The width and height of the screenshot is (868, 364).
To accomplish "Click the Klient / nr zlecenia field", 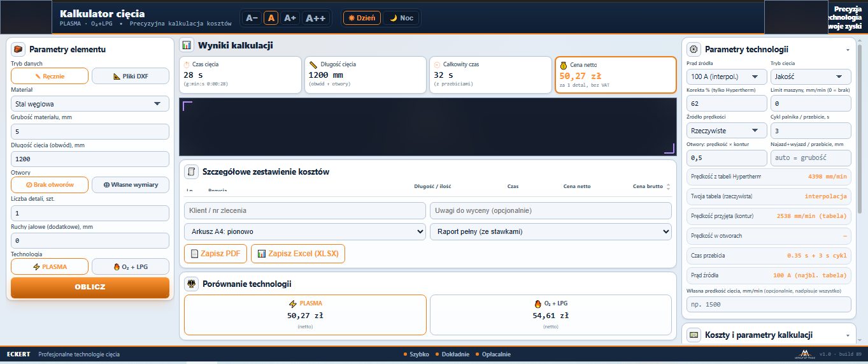I will pyautogui.click(x=304, y=210).
